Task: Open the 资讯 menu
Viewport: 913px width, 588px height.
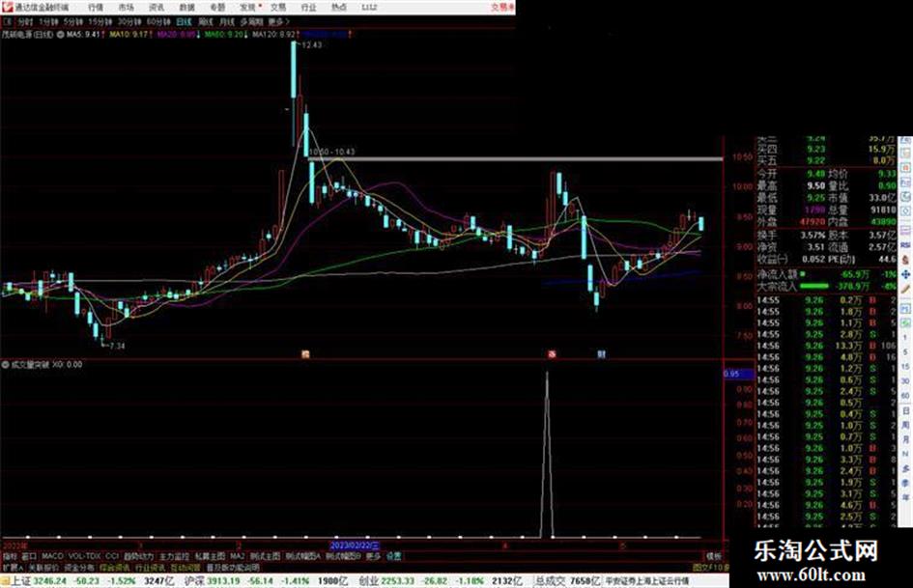Action: (x=157, y=8)
